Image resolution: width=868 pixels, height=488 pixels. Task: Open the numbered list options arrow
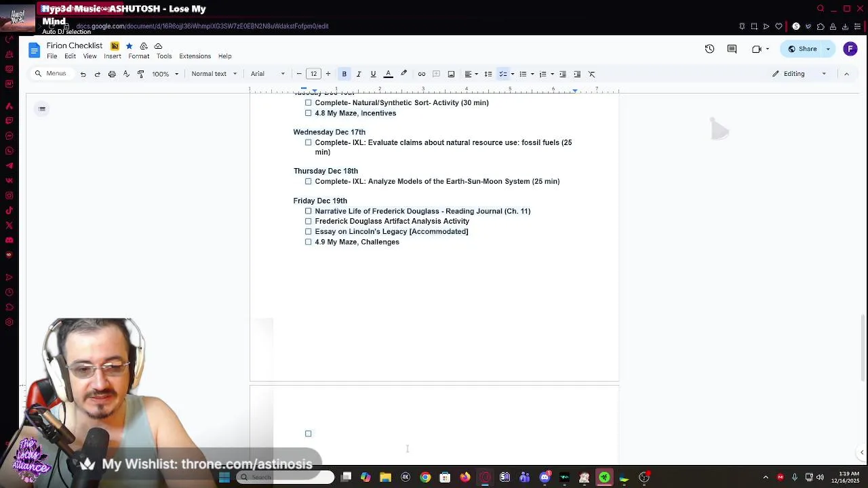(552, 74)
